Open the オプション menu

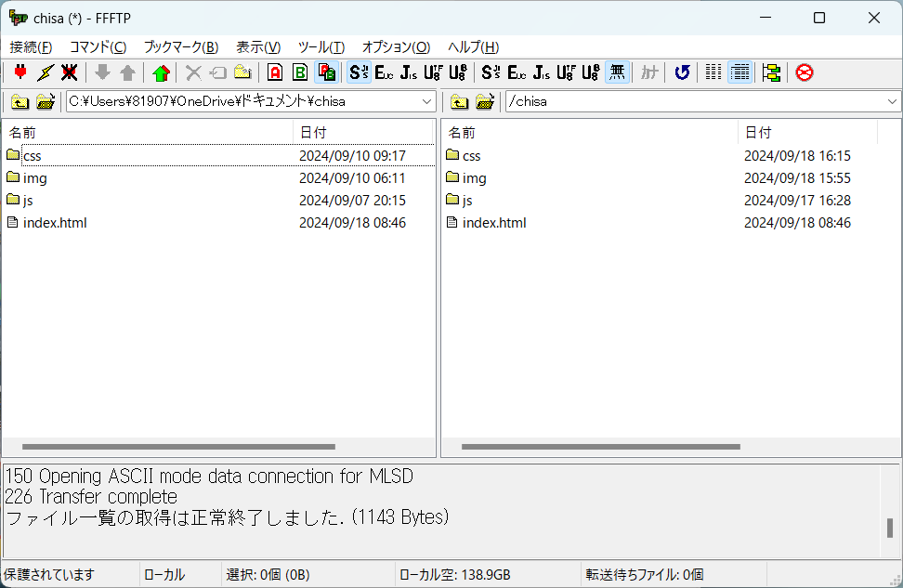coord(395,47)
